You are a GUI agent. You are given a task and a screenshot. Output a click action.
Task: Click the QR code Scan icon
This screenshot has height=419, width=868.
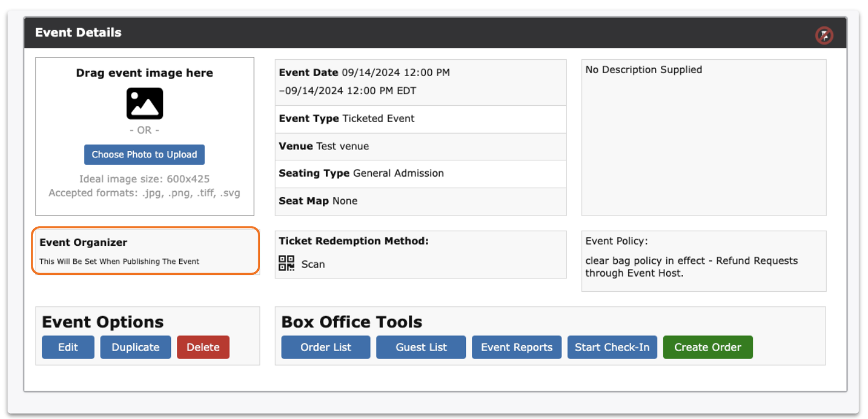286,263
